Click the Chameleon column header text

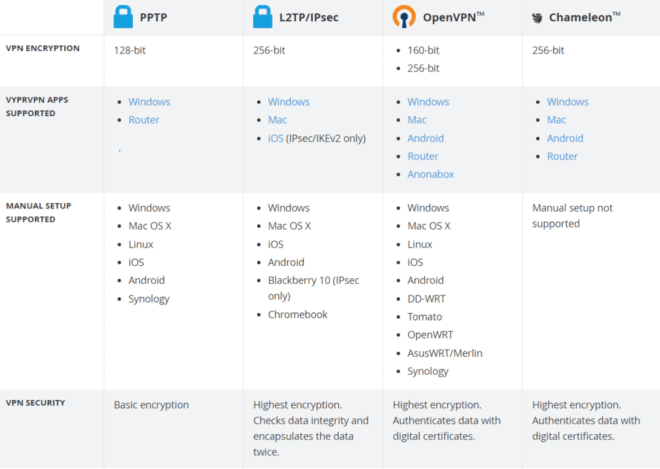click(584, 17)
